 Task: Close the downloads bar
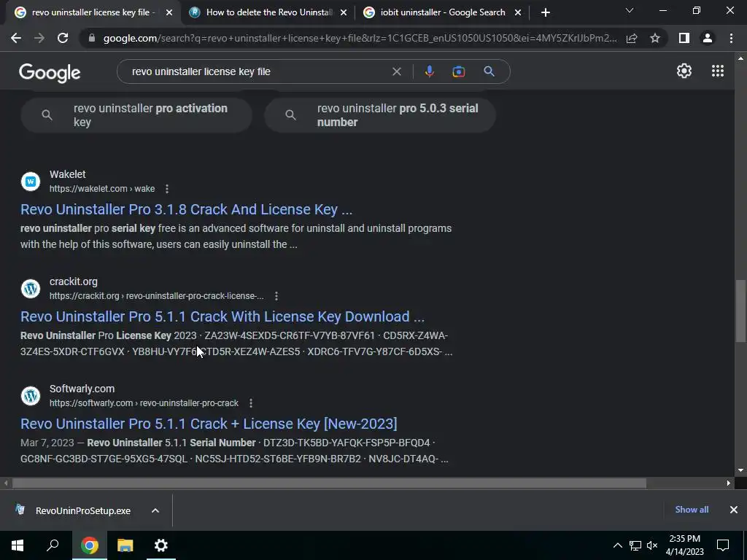734,510
